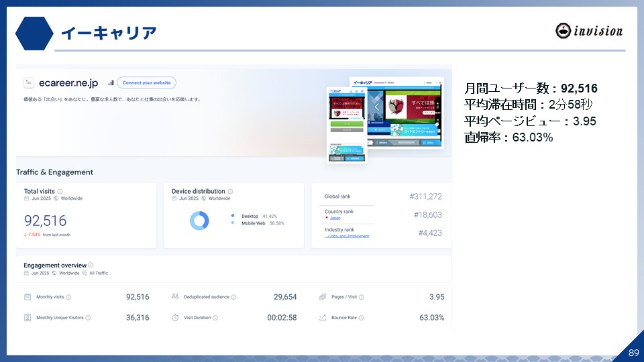Click the Connect your website button

(147, 82)
